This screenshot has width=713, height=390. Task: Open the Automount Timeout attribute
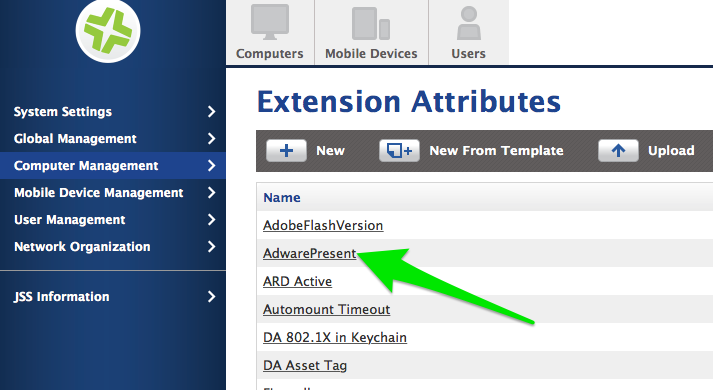pyautogui.click(x=326, y=309)
